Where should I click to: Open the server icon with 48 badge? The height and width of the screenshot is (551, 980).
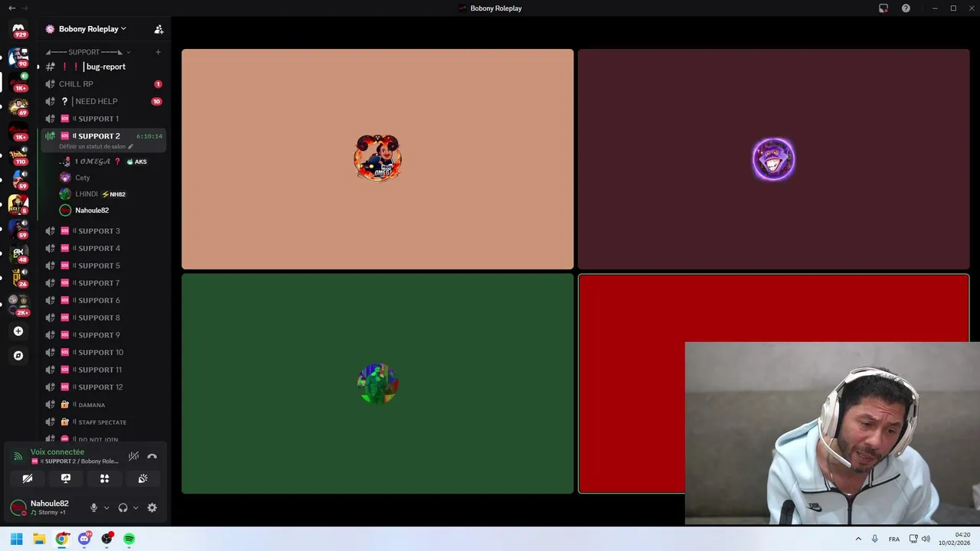[x=18, y=253]
